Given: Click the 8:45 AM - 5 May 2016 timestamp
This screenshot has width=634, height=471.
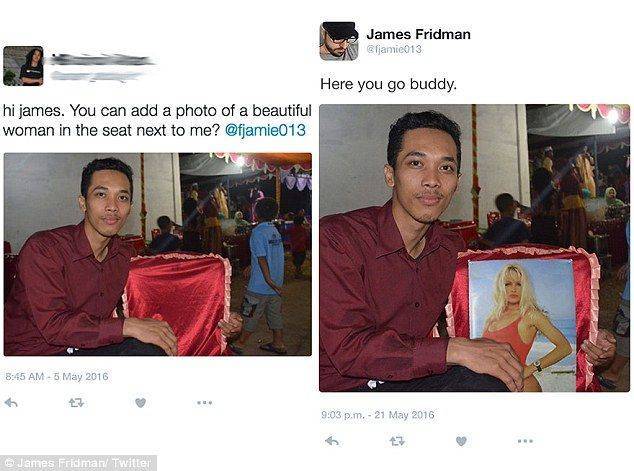Looking at the screenshot, I should pos(57,376).
